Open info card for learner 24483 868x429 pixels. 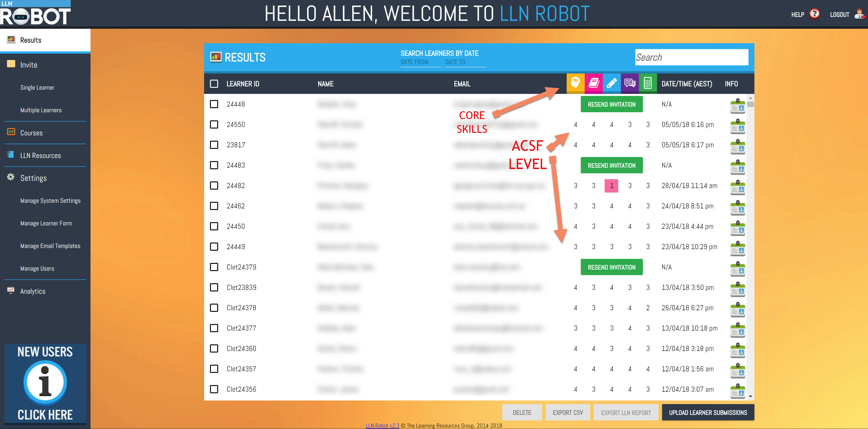(738, 167)
